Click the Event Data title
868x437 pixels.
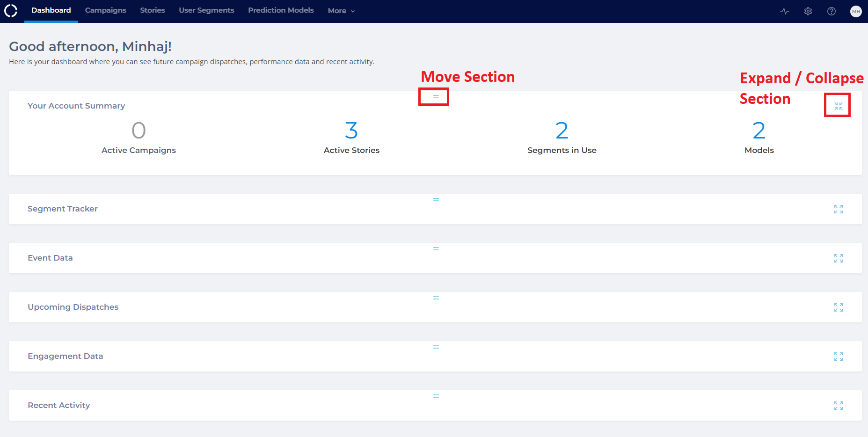[x=50, y=258]
